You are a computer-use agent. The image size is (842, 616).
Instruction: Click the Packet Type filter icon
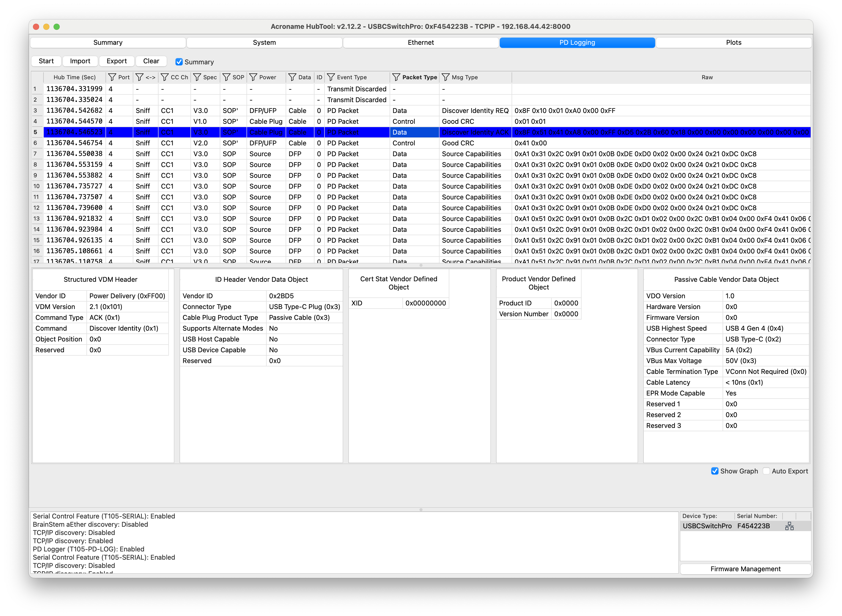tap(396, 77)
